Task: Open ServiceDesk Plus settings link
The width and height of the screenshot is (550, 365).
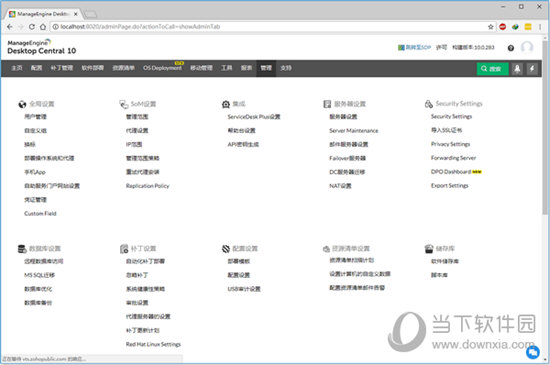Action: pyautogui.click(x=254, y=117)
